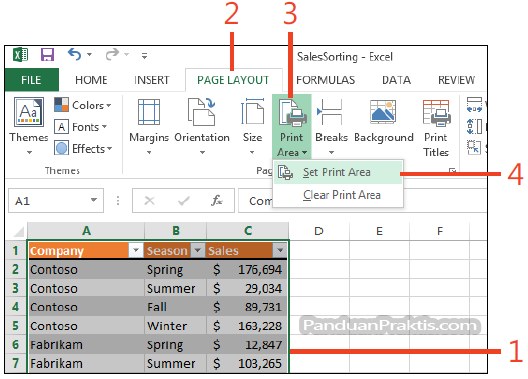528x379 pixels.
Task: Save workbook with the floppy disk icon
Action: point(47,55)
